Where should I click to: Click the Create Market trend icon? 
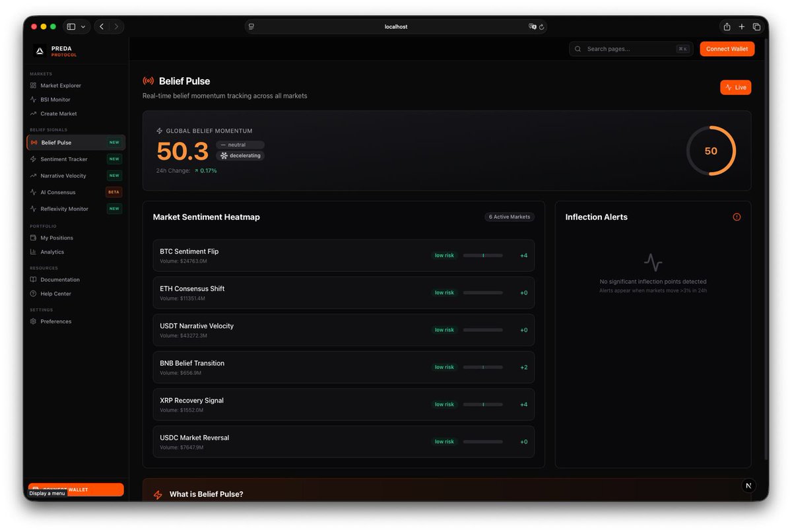coord(34,114)
